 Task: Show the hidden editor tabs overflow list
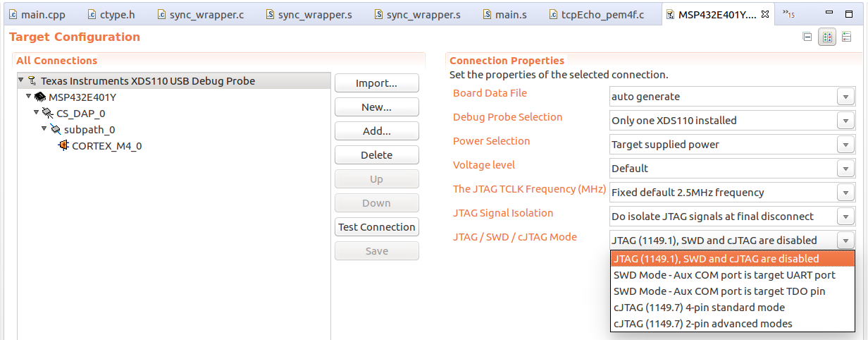(x=788, y=15)
